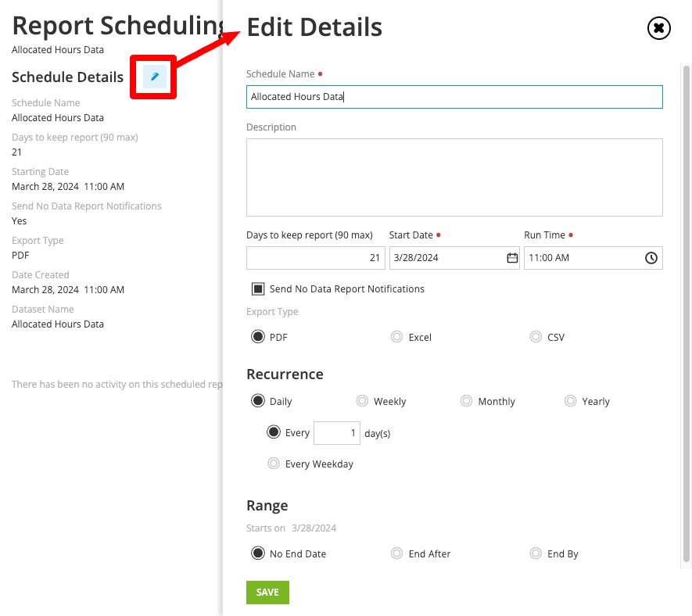This screenshot has height=616, width=692.
Task: Click the Every day(s) interval number box
Action: click(x=337, y=433)
